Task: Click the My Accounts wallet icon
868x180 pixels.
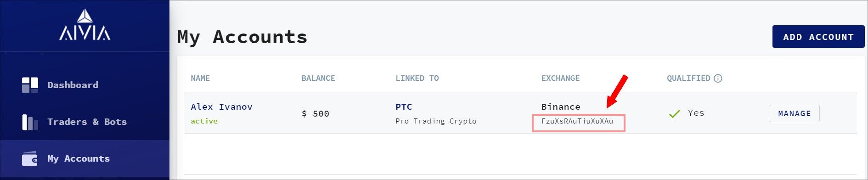Action: [30, 158]
